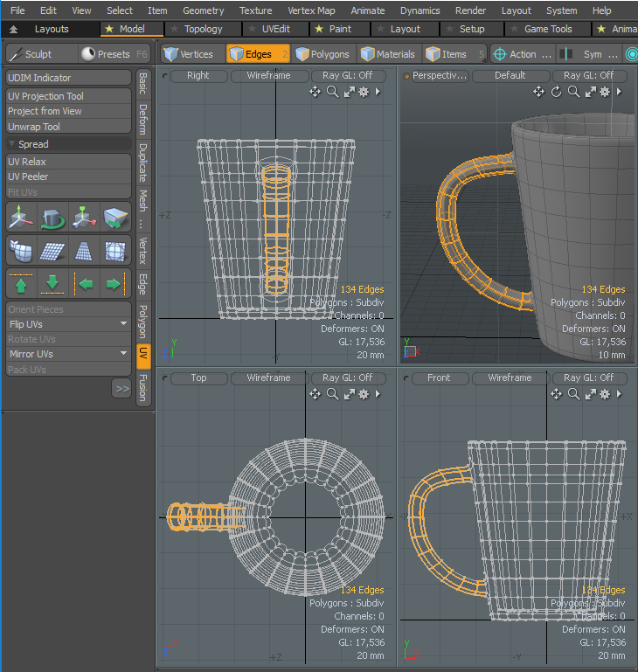Collapse the Spread section
638x672 pixels.
coord(33,144)
